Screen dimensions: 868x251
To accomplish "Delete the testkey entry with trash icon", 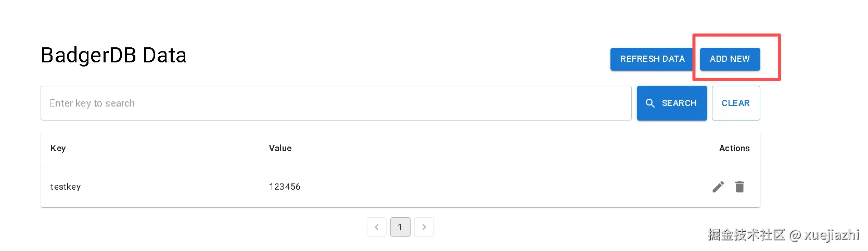I will click(739, 187).
